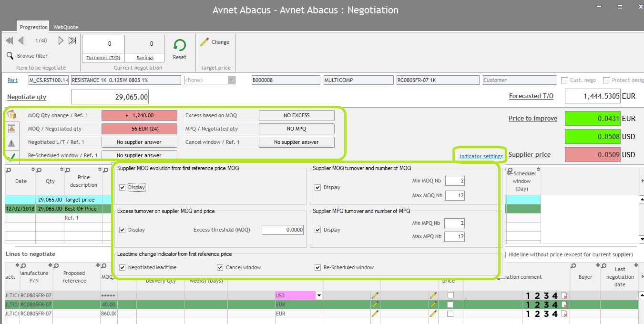
Task: Jump to the last negotiation item
Action: tap(72, 41)
